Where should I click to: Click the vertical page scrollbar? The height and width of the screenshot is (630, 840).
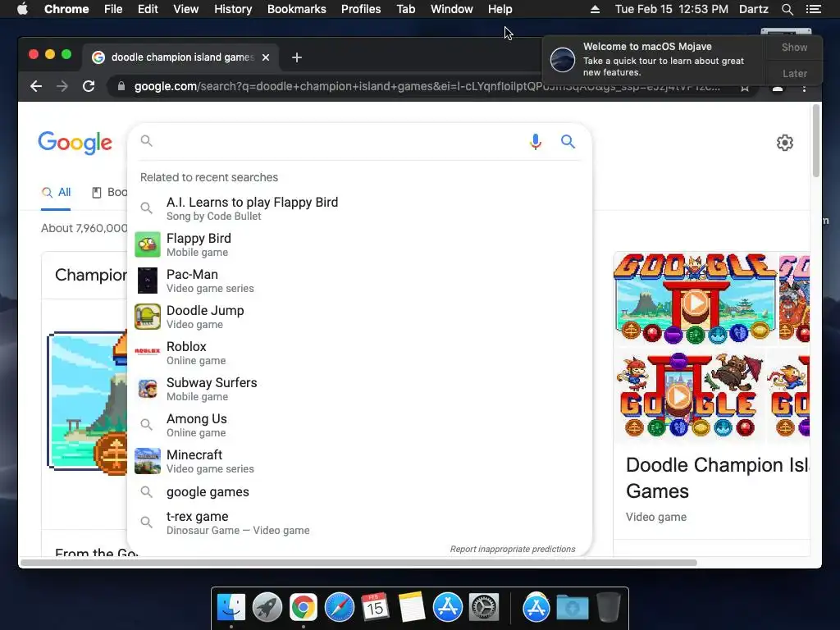pos(816,141)
